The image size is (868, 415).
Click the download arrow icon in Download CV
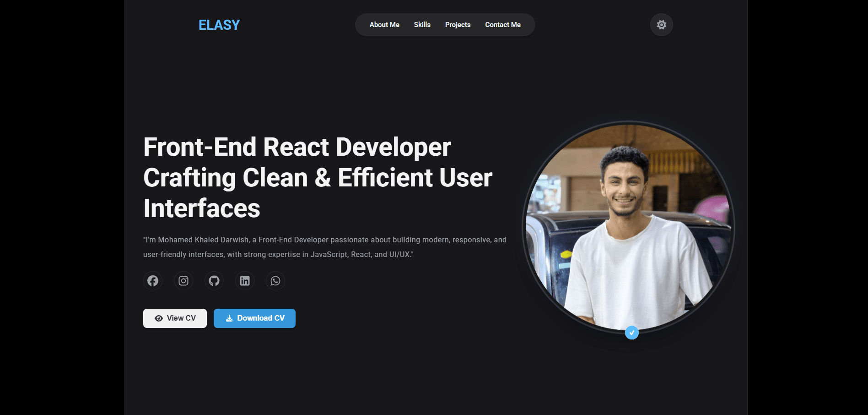[229, 318]
